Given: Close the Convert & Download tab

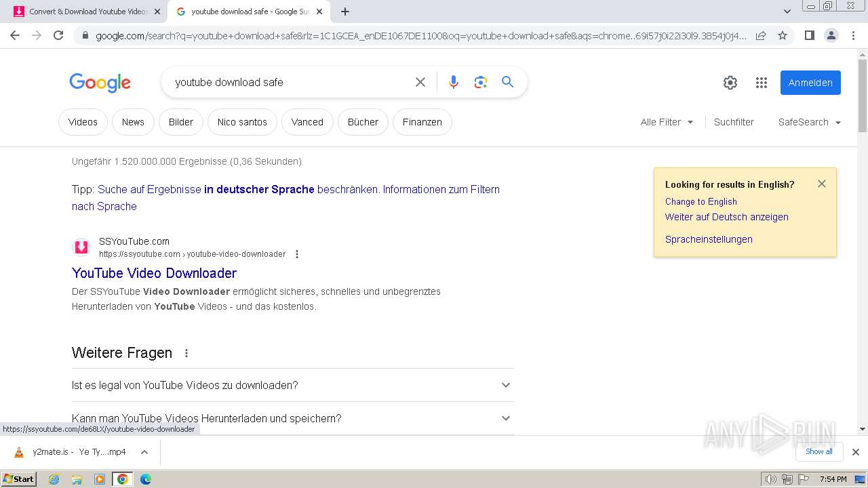Looking at the screenshot, I should coord(157,12).
